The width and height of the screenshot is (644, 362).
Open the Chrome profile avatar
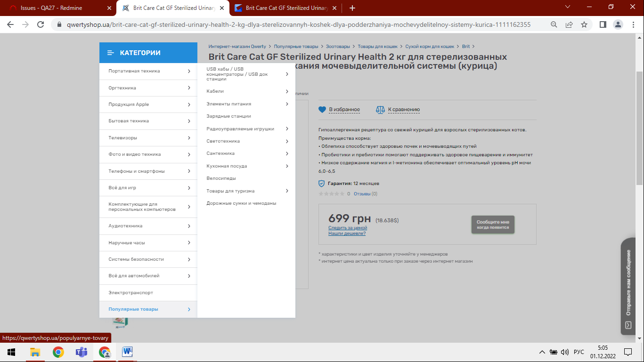coord(618,24)
